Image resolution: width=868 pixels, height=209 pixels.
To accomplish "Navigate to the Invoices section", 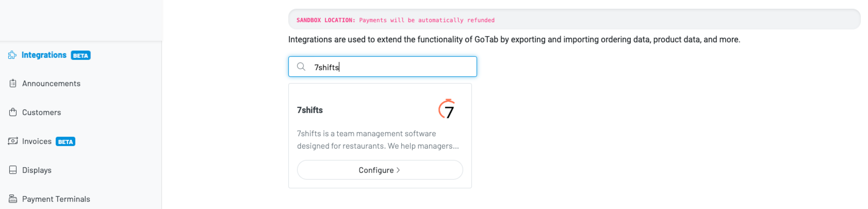I will point(37,141).
